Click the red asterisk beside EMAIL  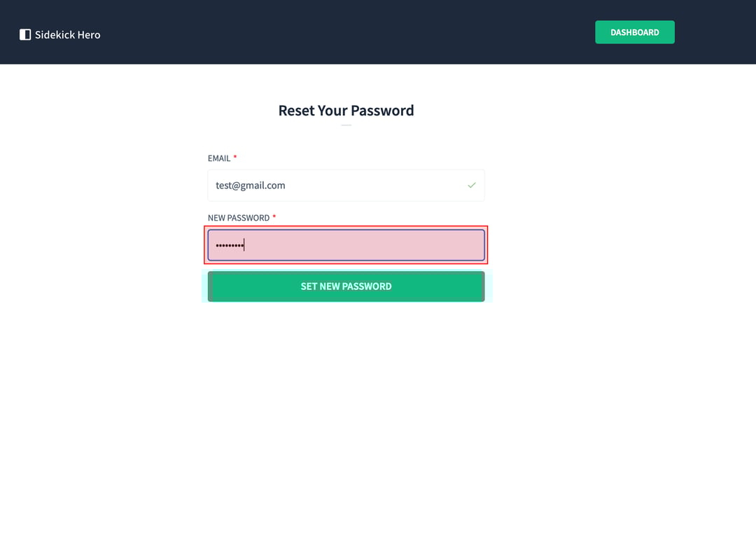235,158
